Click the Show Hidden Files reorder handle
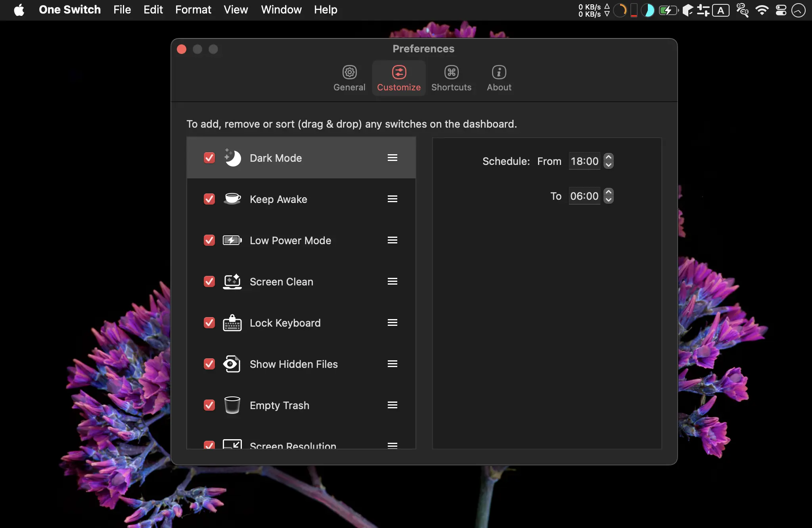812x528 pixels. pos(393,364)
